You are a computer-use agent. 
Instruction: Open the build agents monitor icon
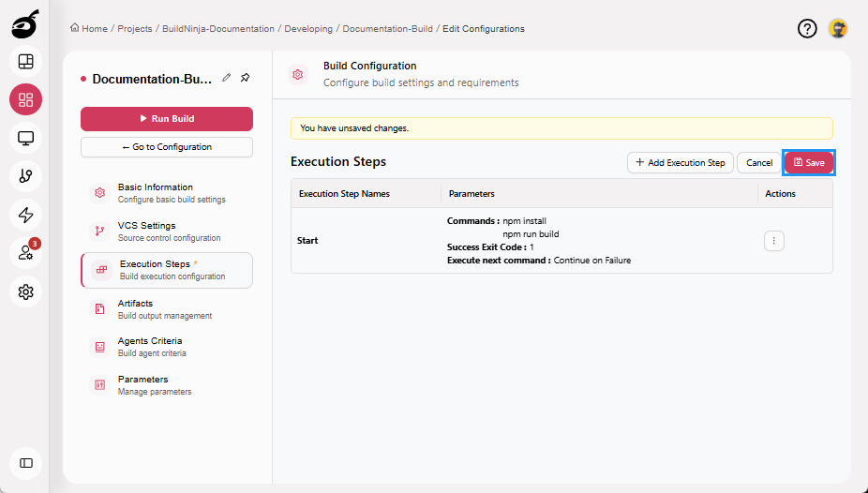[25, 138]
